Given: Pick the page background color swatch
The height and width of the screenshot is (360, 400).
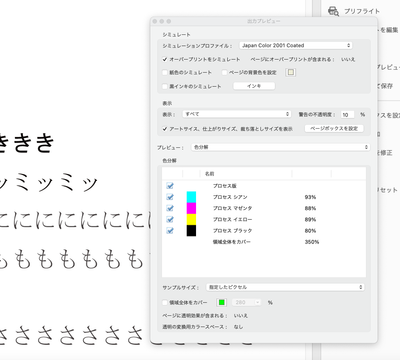Looking at the screenshot, I should (291, 72).
